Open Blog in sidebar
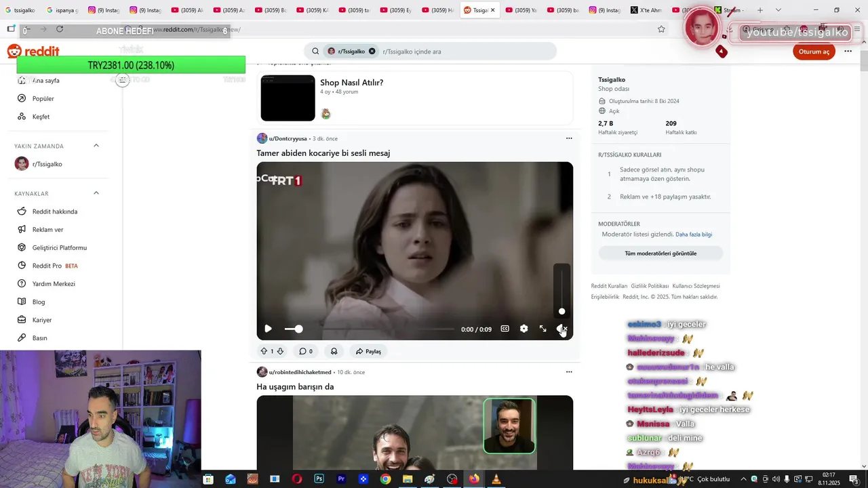This screenshot has width=868, height=488. (x=39, y=302)
